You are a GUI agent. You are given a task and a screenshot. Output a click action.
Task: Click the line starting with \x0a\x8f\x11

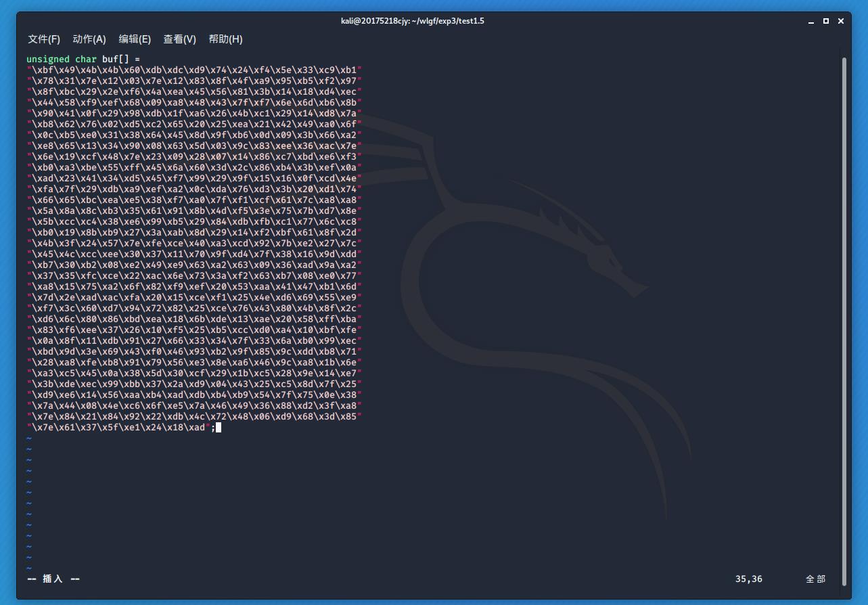click(x=195, y=341)
